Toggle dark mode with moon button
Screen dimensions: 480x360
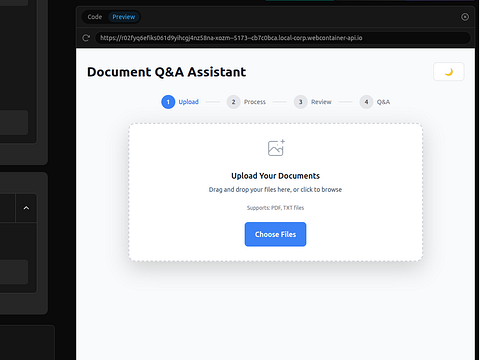pos(449,72)
